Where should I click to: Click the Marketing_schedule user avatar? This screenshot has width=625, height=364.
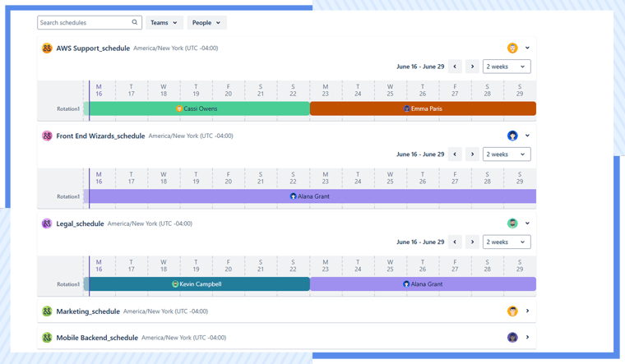(x=512, y=311)
